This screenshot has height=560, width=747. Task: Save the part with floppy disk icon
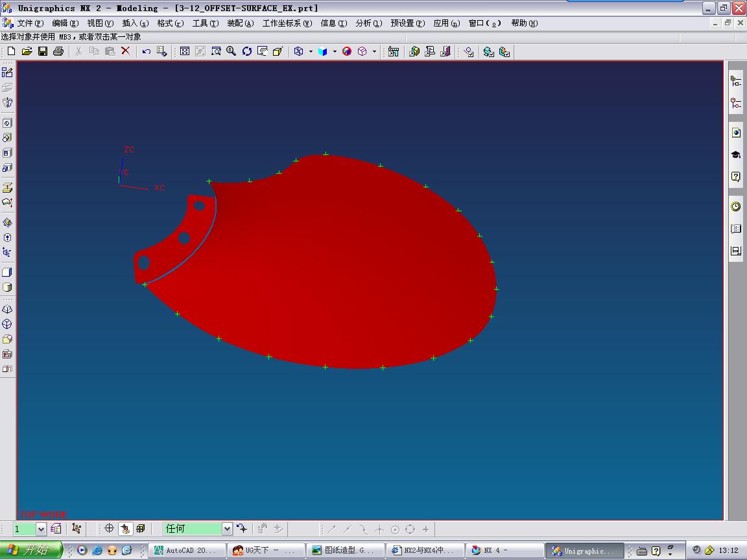pyautogui.click(x=43, y=51)
